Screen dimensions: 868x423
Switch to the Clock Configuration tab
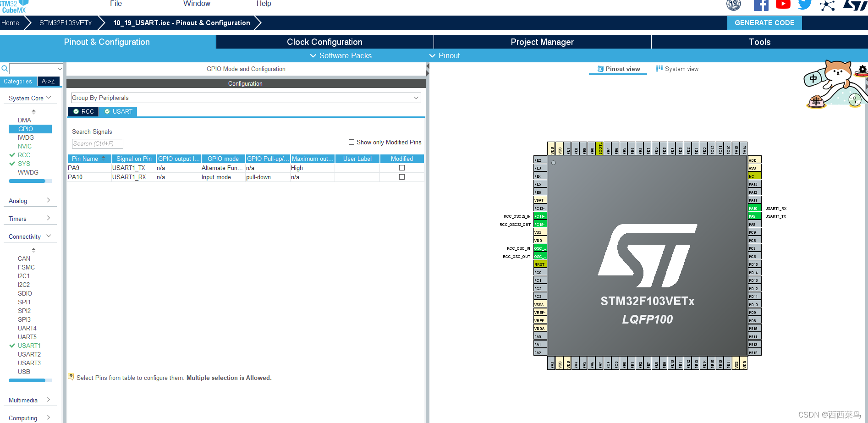pos(324,42)
